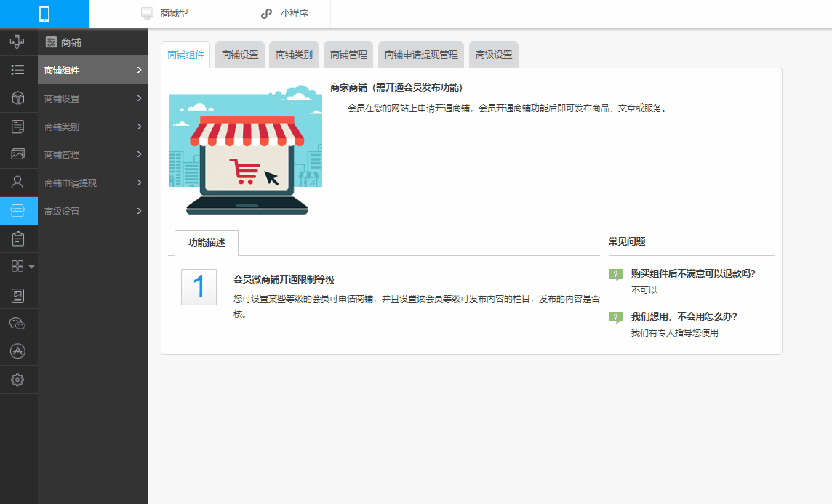Viewport: 832px width, 504px height.
Task: Select the mobile phone icon tab
Action: (x=44, y=14)
